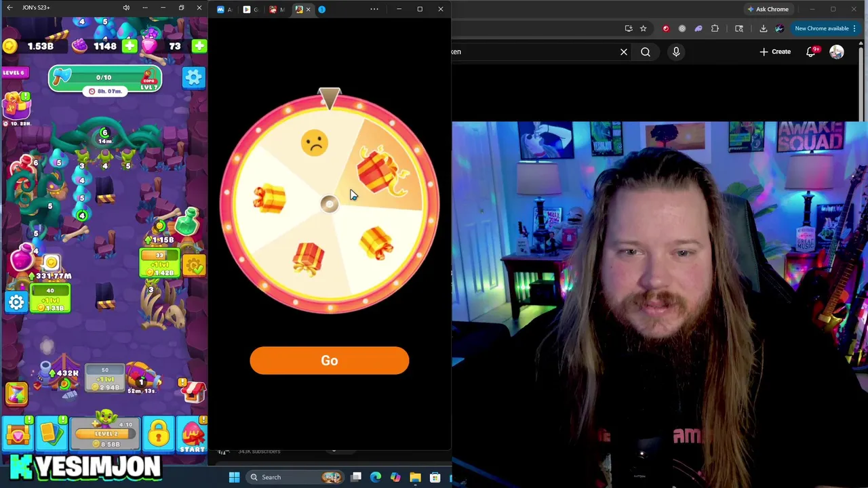This screenshot has height=488, width=868.
Task: Open Task View on taskbar
Action: point(356,477)
